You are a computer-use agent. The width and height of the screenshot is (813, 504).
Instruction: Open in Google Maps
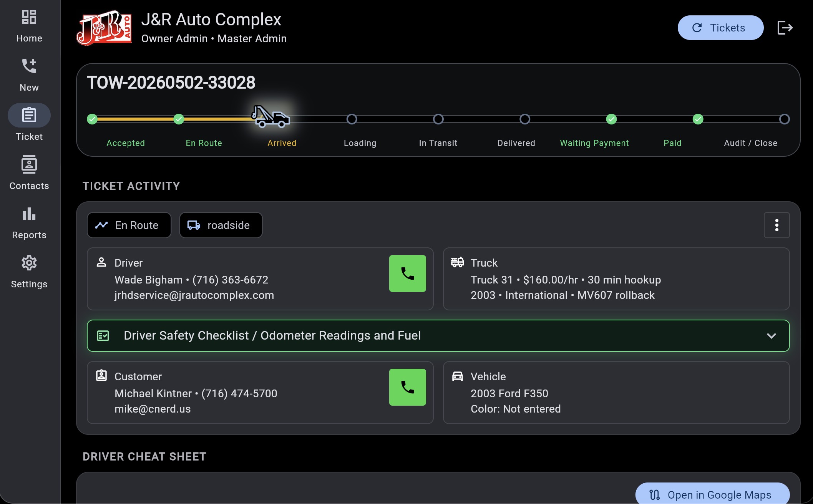coord(713,495)
